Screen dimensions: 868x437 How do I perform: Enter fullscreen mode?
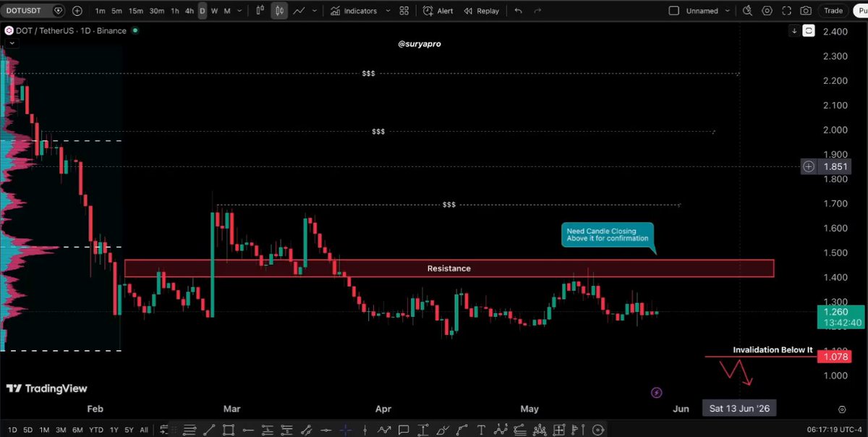(787, 11)
